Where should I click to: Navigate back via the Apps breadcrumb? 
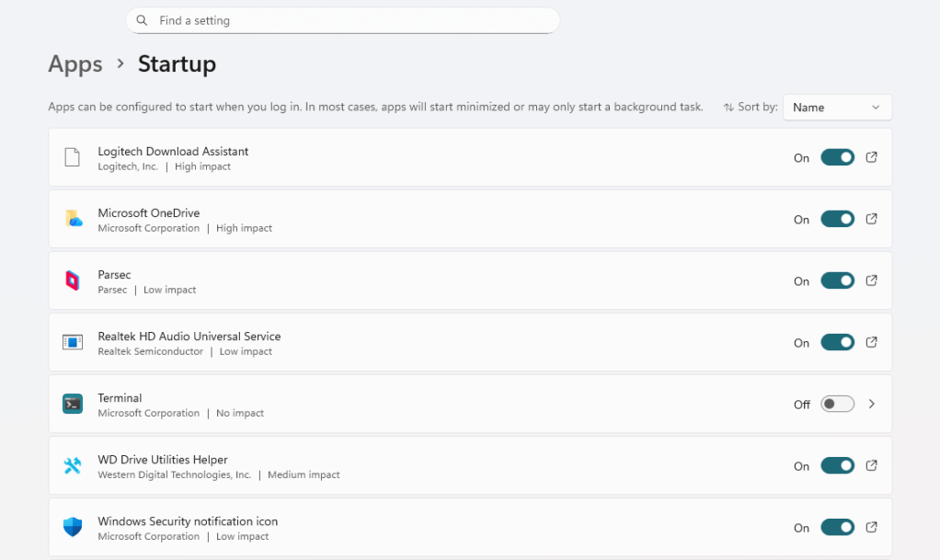click(x=75, y=63)
